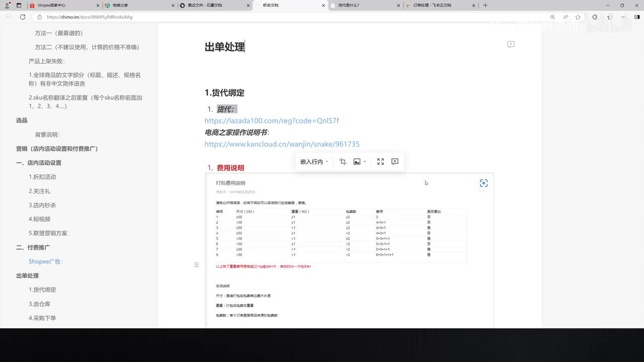Select 1.货代绑定 in the outline
The width and height of the screenshot is (644, 362).
pos(42,290)
